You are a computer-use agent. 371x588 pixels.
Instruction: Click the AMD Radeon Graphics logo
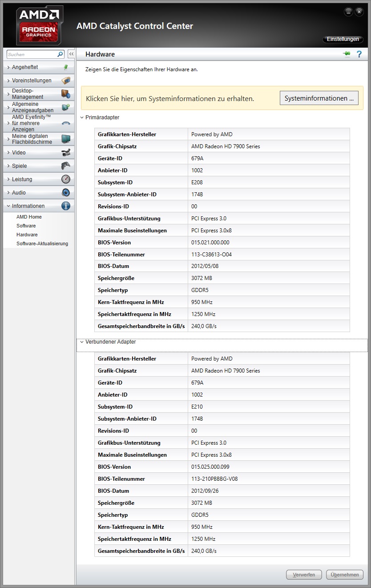(40, 26)
